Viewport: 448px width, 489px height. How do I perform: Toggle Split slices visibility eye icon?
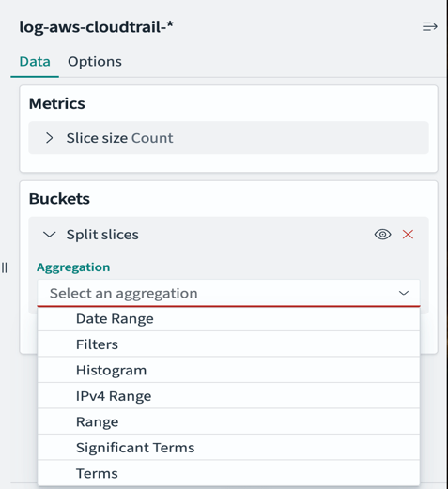pyautogui.click(x=382, y=235)
